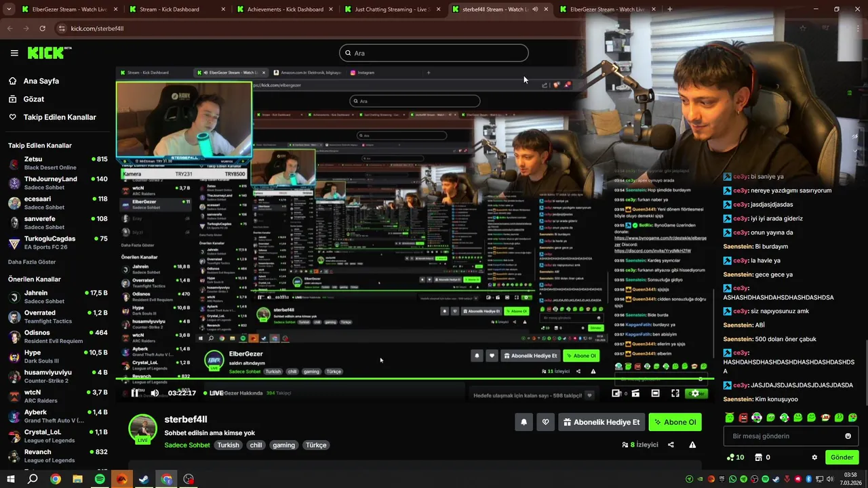This screenshot has height=488, width=868.
Task: Open Hype recommended channel
Action: 58,357
